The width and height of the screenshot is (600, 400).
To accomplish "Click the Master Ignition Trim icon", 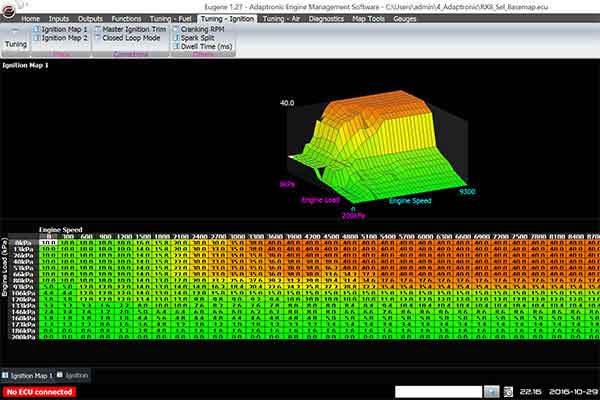I will click(98, 29).
